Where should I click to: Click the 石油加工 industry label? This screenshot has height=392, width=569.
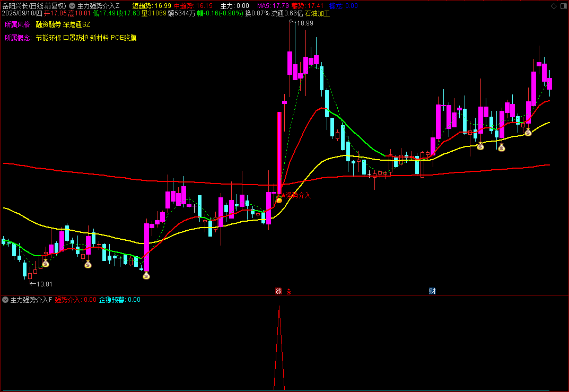pos(318,13)
